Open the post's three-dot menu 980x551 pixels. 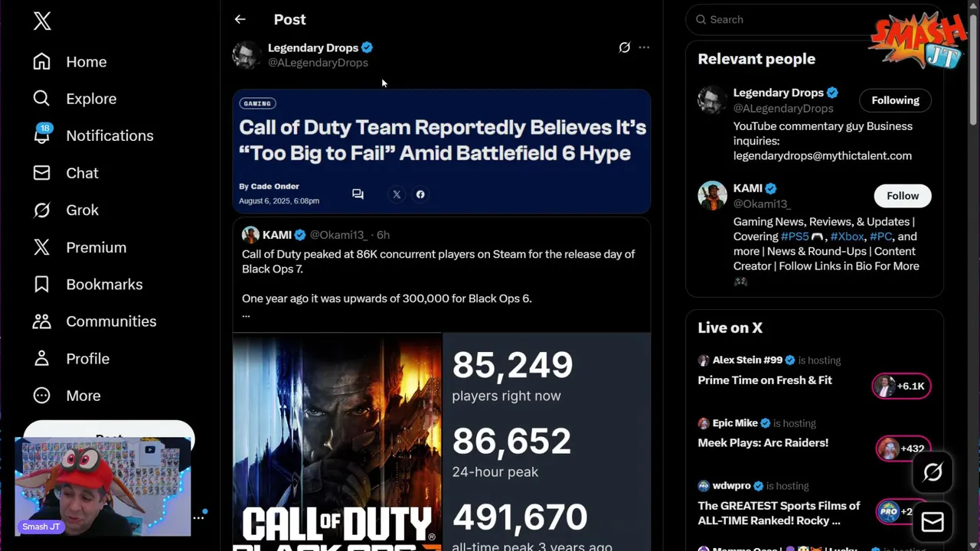[x=644, y=47]
